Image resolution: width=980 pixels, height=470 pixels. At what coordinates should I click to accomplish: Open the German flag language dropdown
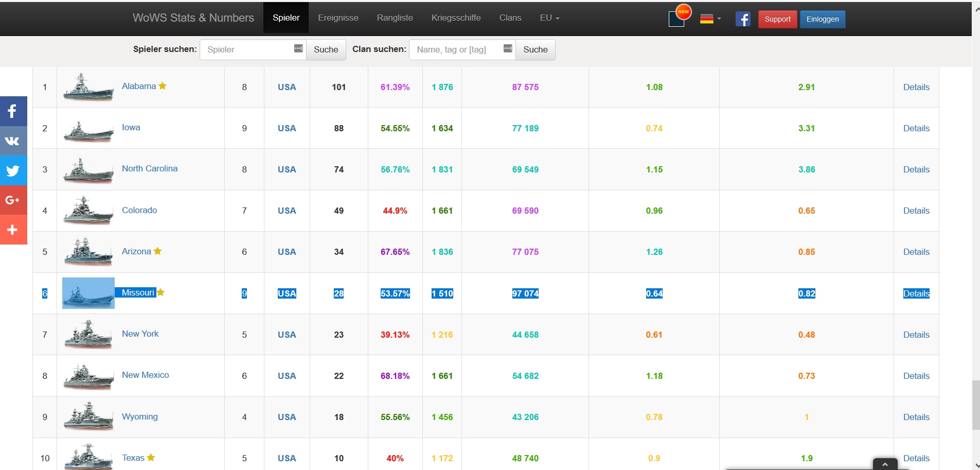[710, 19]
